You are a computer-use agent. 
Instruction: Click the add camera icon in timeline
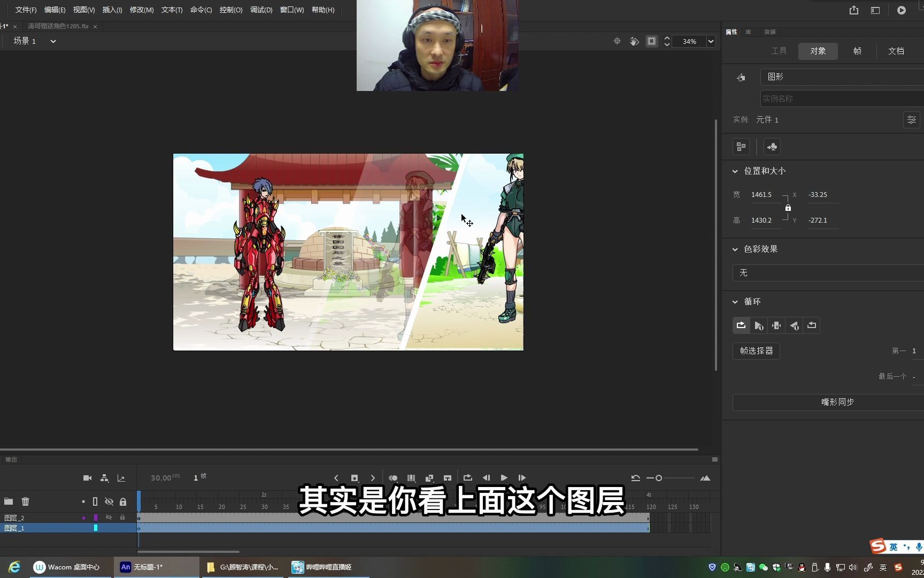point(87,478)
